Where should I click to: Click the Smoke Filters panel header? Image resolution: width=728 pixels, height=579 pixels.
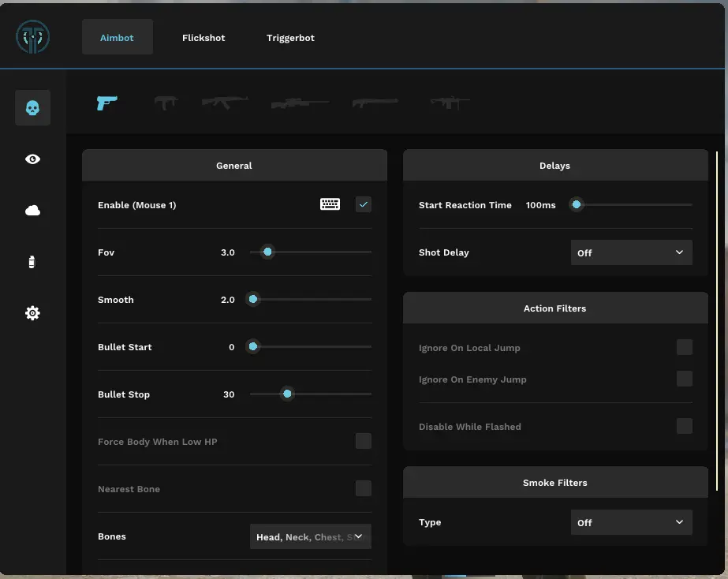[x=555, y=483]
